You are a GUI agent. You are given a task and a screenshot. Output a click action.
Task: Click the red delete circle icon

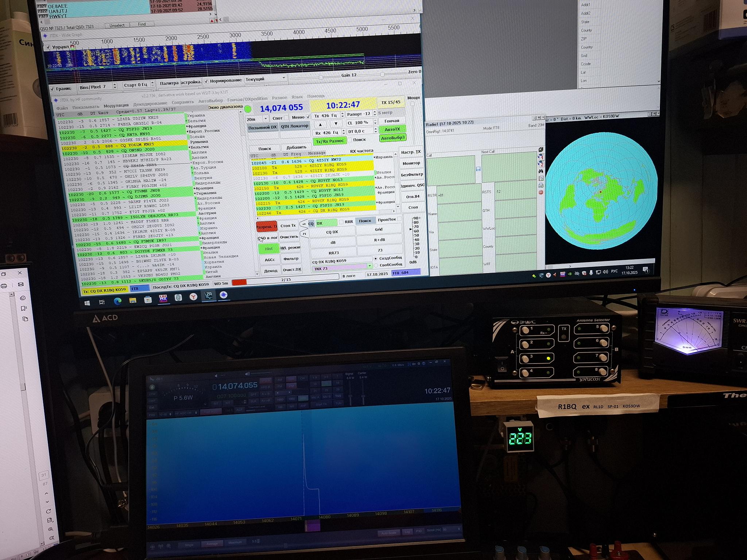(x=541, y=192)
